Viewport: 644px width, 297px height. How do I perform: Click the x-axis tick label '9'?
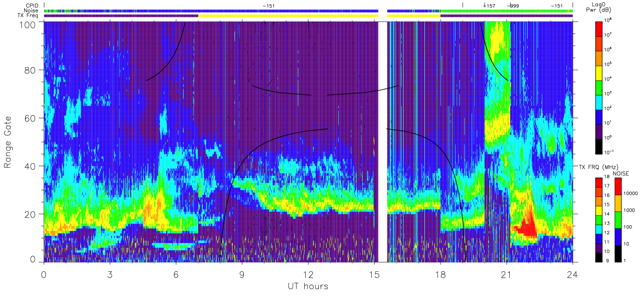click(242, 274)
